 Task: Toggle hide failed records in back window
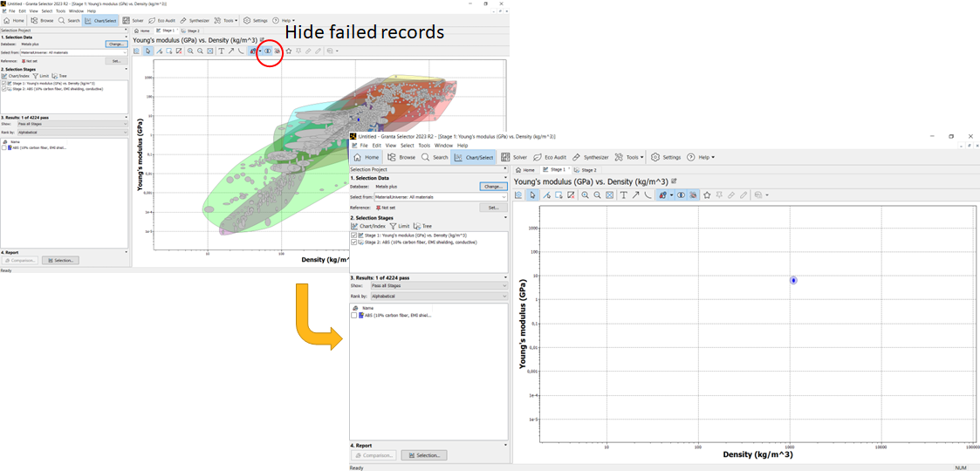coord(277,51)
